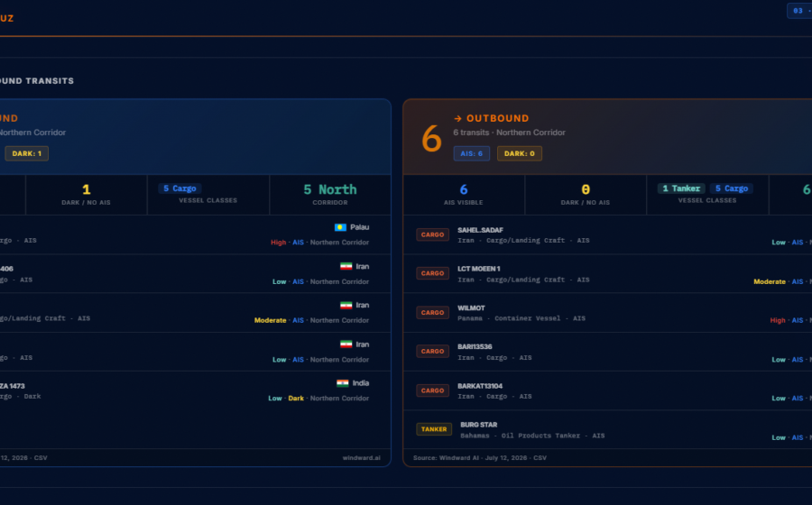
Task: Click the CARGO badge beside LCT MOEEN 1
Action: [x=432, y=273]
